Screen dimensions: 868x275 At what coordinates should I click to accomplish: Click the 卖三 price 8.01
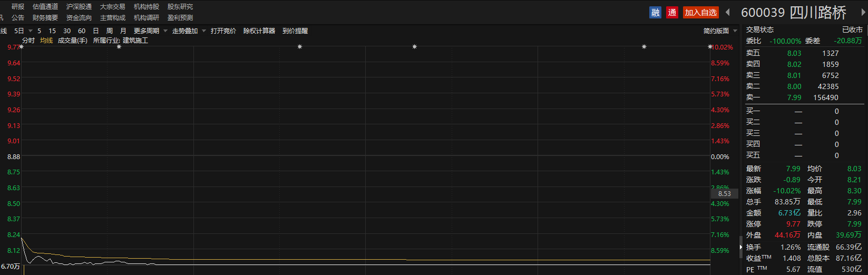[x=794, y=75]
